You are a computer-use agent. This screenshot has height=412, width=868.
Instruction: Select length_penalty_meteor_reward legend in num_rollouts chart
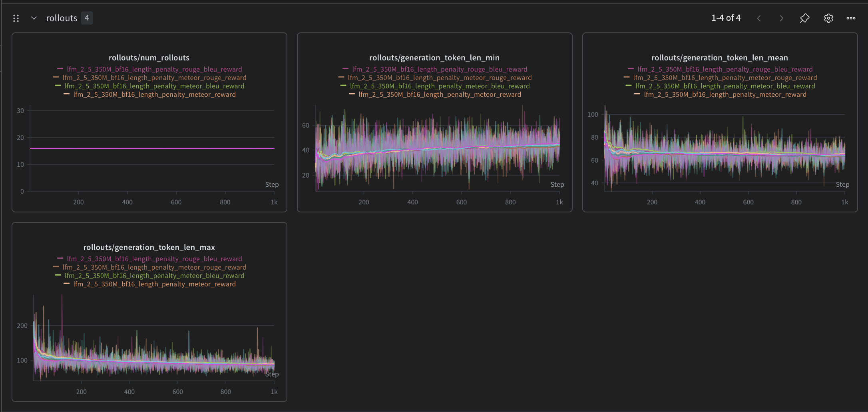tap(154, 94)
